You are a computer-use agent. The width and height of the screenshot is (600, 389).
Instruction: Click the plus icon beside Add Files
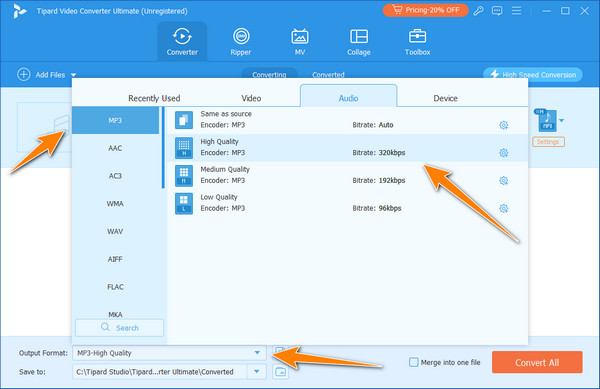(x=24, y=74)
